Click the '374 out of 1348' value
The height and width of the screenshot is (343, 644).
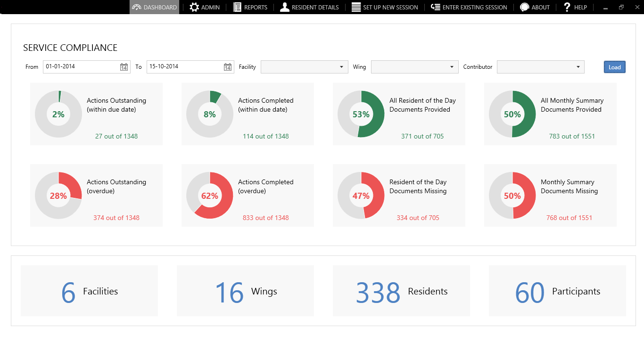[116, 218]
